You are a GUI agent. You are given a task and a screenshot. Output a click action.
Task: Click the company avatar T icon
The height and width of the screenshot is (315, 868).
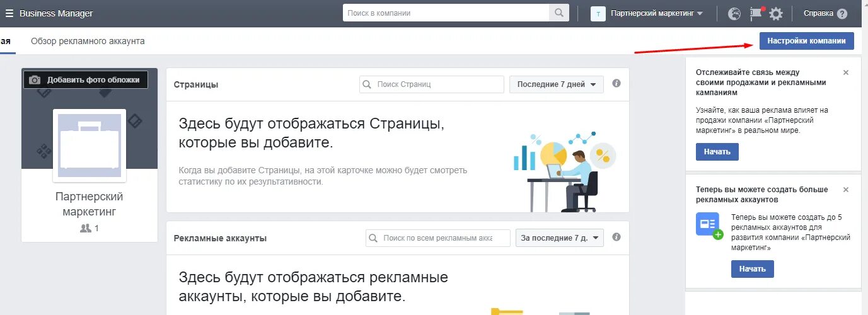598,13
